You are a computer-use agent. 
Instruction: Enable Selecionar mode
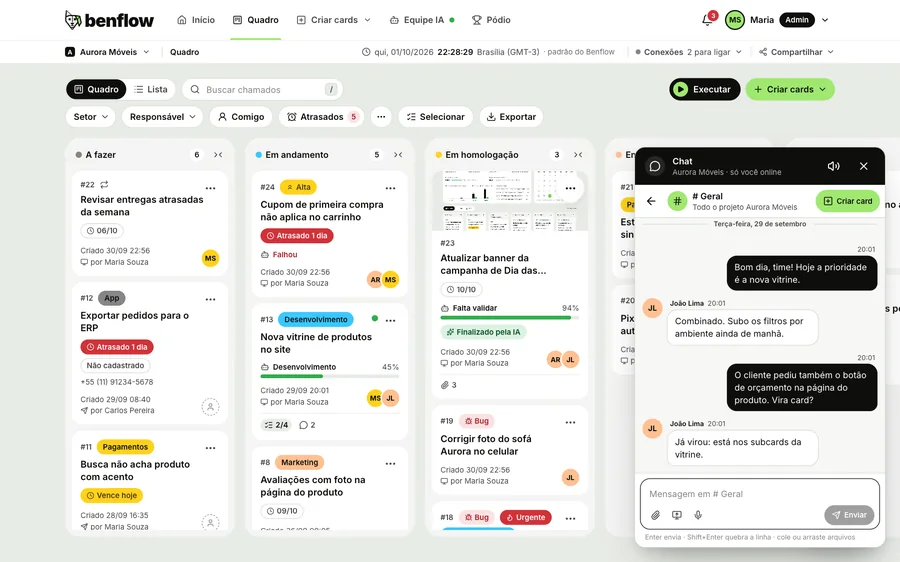(436, 117)
